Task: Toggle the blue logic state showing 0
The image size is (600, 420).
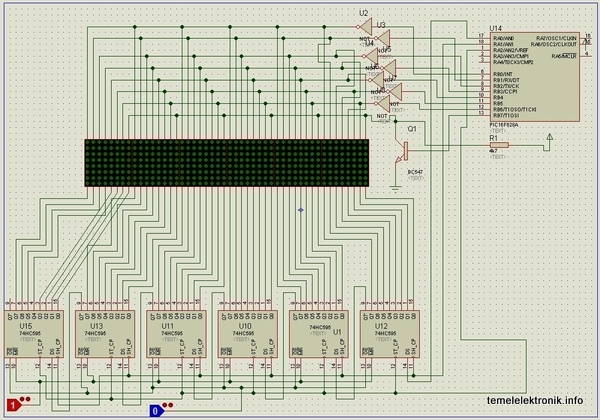Action: 157,411
